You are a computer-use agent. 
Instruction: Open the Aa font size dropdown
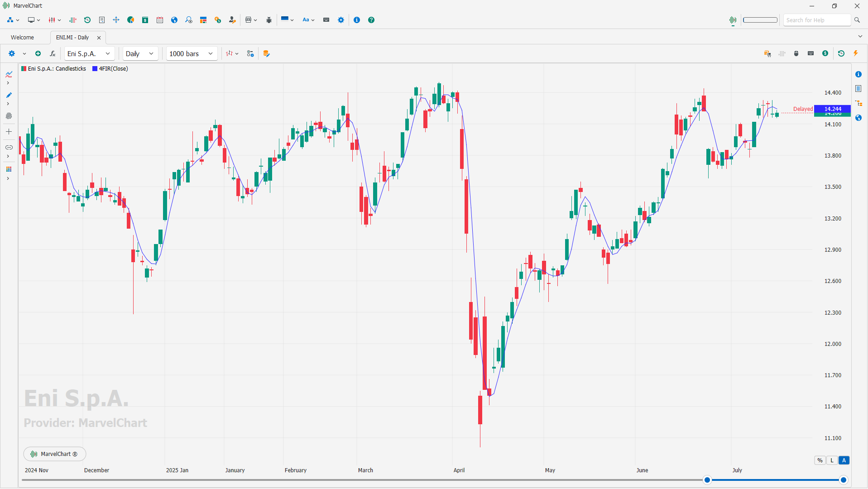tap(308, 20)
